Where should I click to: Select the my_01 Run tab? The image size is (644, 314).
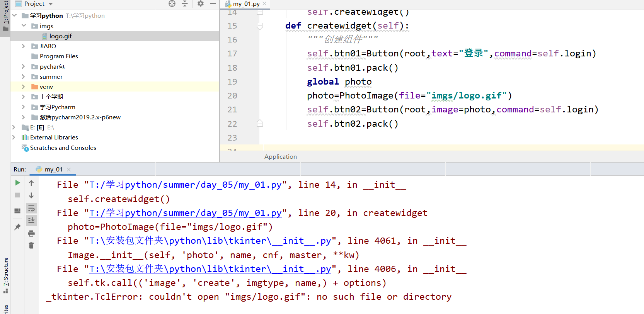click(x=53, y=169)
